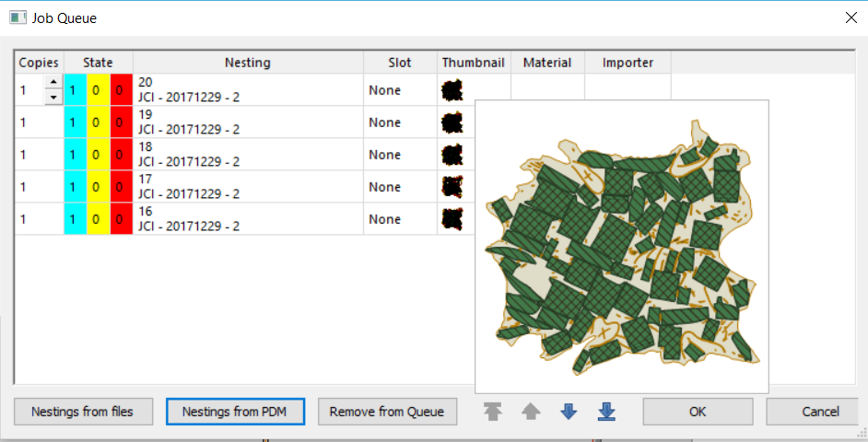Click the blue move down arrow icon

click(x=569, y=412)
